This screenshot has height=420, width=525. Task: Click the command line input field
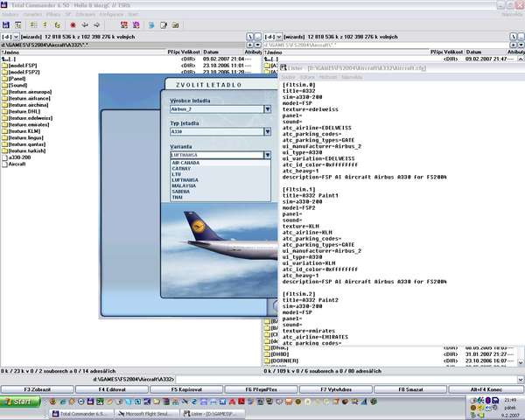[x=346, y=380]
